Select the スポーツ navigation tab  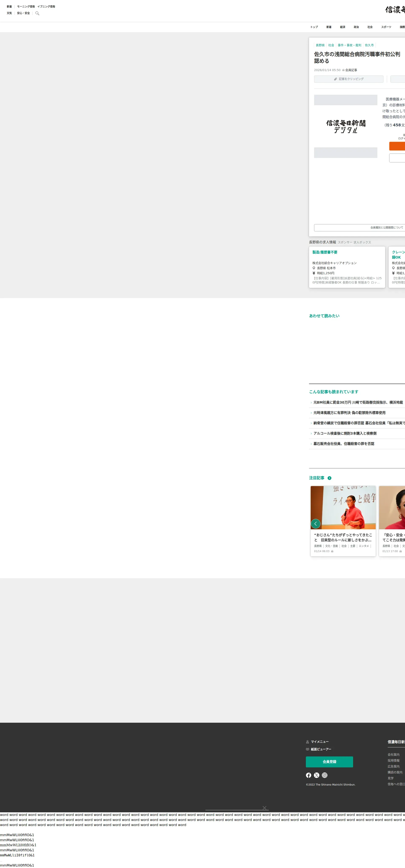[386, 27]
